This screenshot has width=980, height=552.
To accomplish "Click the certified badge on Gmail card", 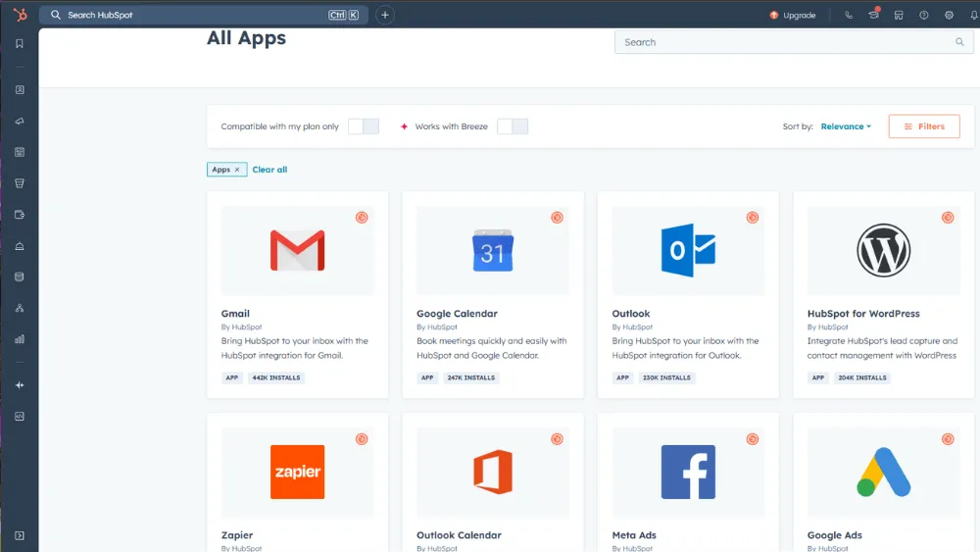I will pos(362,218).
